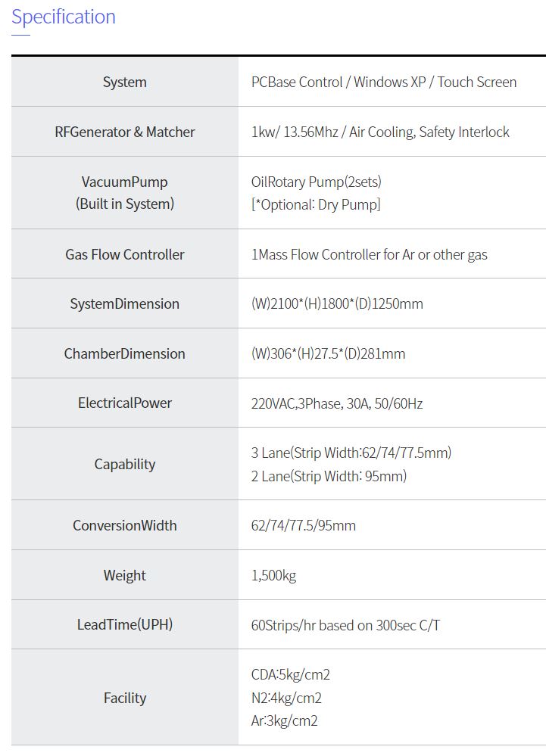Click the ElectricalPower label
The height and width of the screenshot is (756, 546).
[x=125, y=403]
